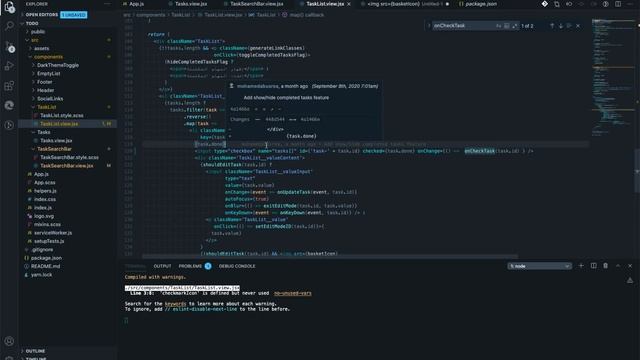Expand the replace toggle in find widget
The height and width of the screenshot is (360, 640).
(429, 26)
